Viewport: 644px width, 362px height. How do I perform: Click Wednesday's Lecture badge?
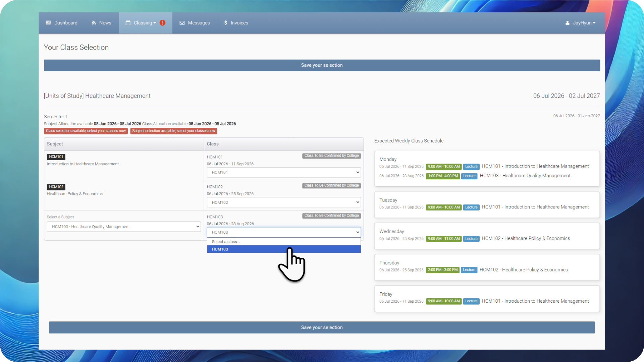[x=471, y=239]
